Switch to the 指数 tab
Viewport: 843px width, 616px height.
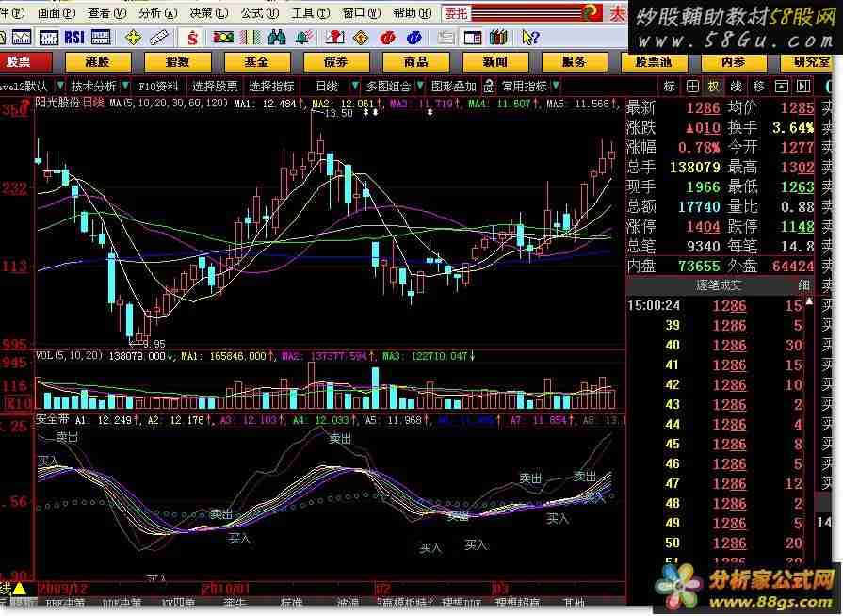[177, 62]
